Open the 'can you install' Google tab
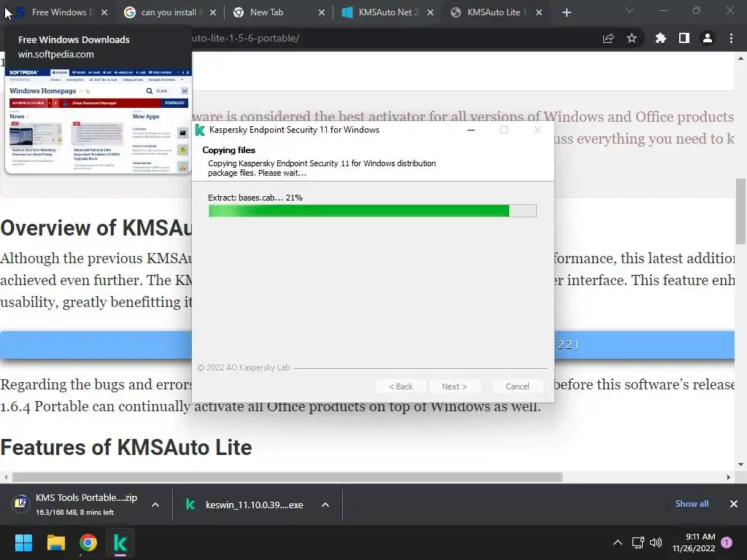The height and width of the screenshot is (560, 747). [168, 12]
